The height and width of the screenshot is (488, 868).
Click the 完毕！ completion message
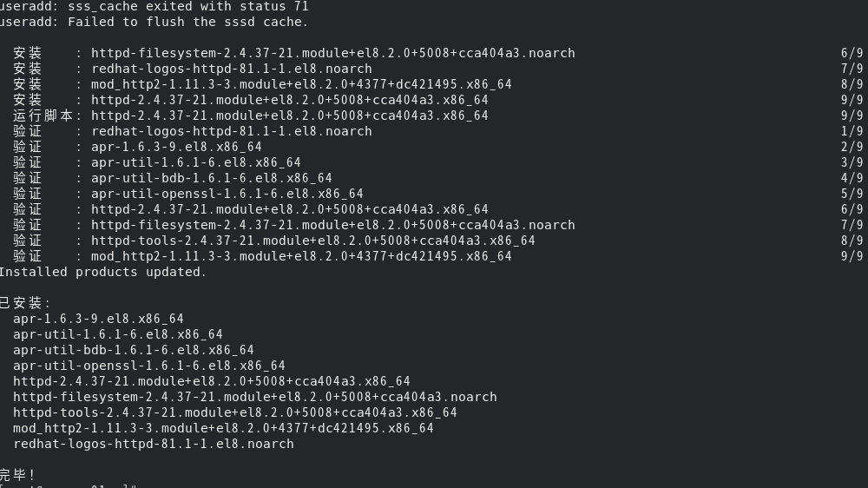tap(18, 475)
